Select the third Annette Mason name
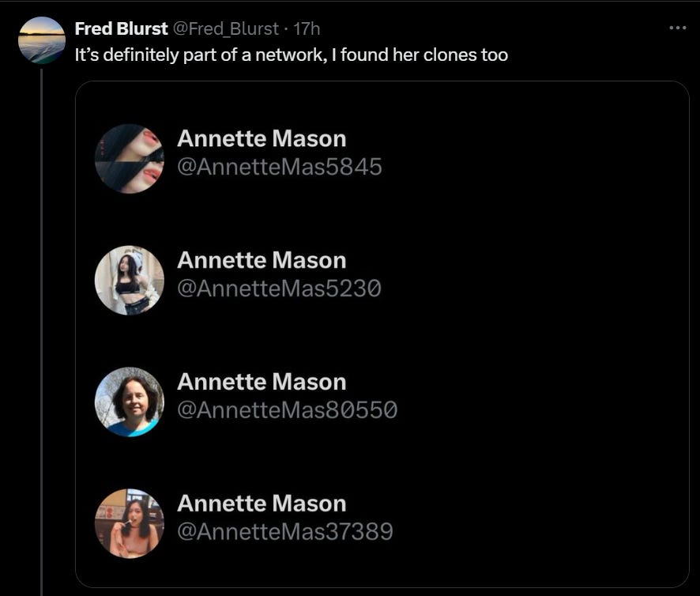The height and width of the screenshot is (596, 700). point(262,382)
